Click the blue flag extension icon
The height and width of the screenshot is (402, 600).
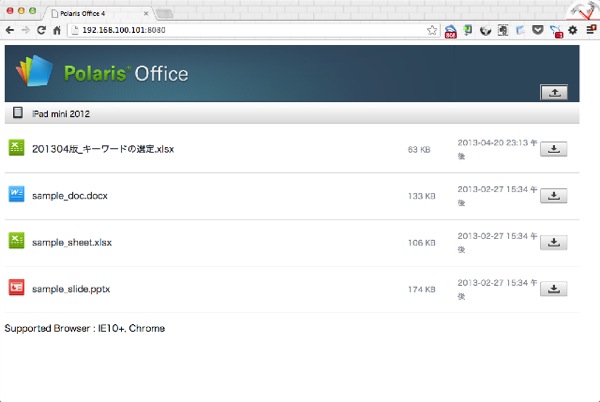[x=520, y=31]
